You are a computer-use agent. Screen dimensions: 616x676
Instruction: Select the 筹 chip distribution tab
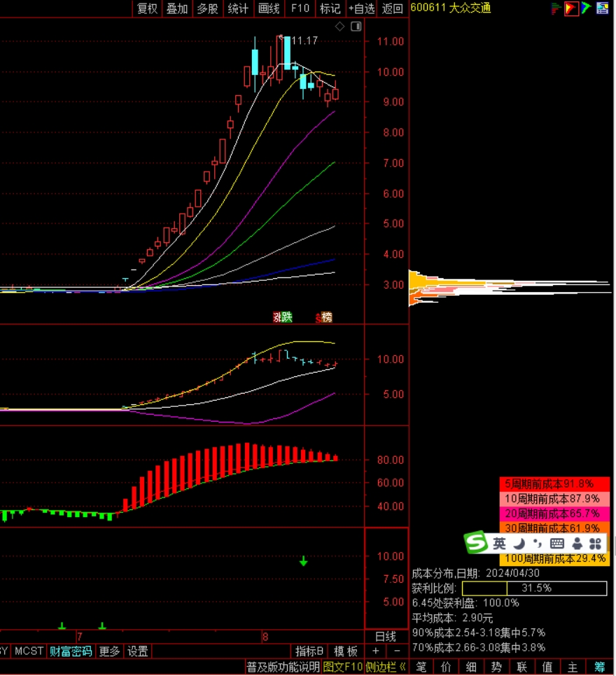[x=599, y=667]
